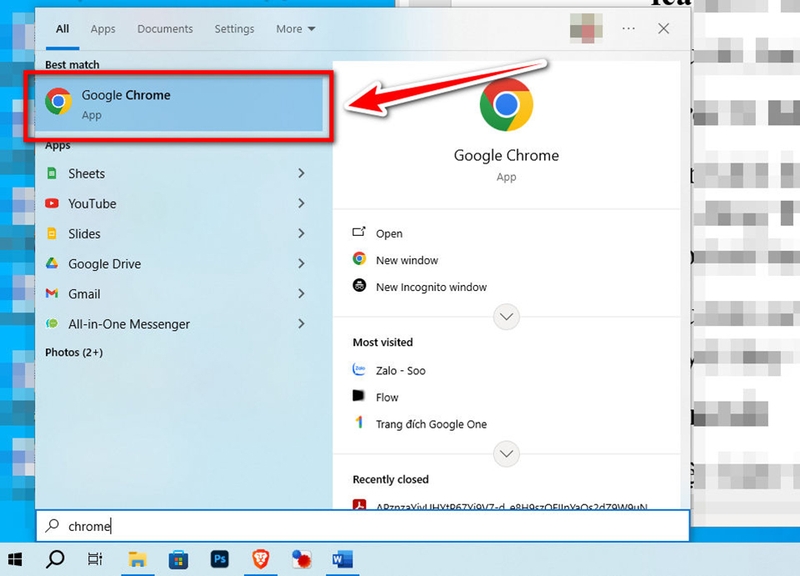Click the All-in-One Messenger icon
The height and width of the screenshot is (576, 800).
coord(52,323)
